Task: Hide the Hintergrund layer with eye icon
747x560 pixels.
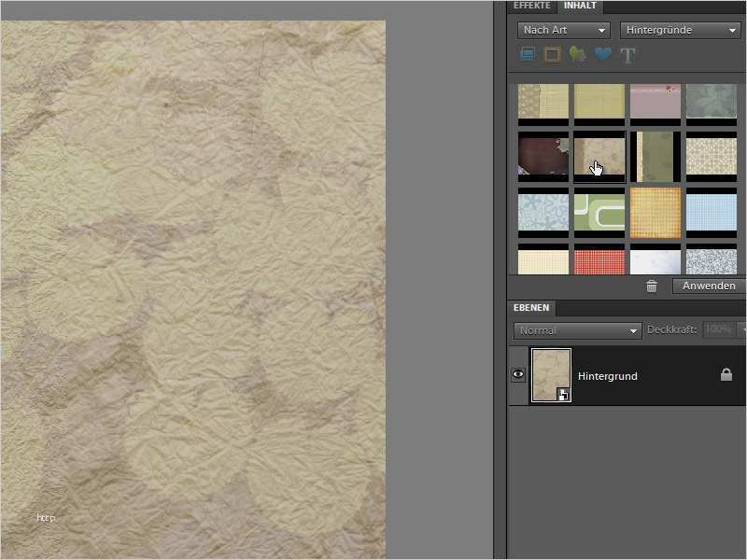Action: (518, 375)
